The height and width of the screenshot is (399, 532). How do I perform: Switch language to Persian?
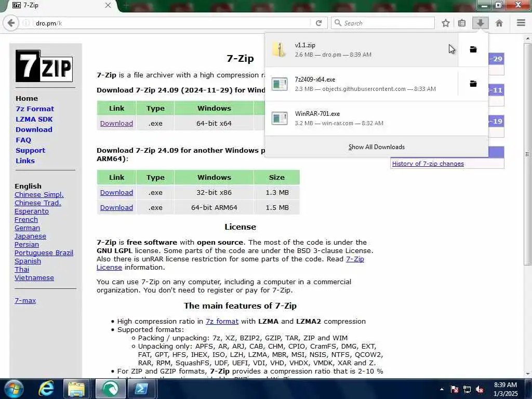pos(26,245)
